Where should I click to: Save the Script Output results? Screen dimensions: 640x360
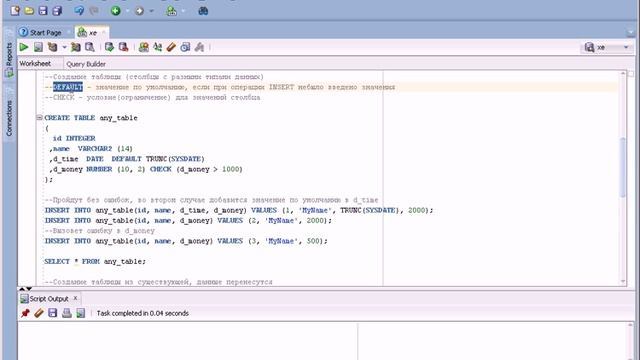tap(53, 313)
